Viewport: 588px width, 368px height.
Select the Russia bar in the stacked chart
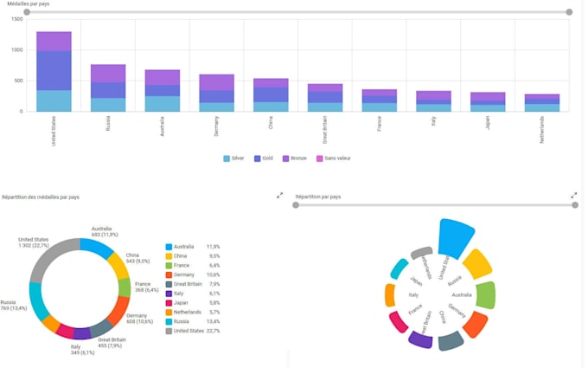pyautogui.click(x=108, y=87)
